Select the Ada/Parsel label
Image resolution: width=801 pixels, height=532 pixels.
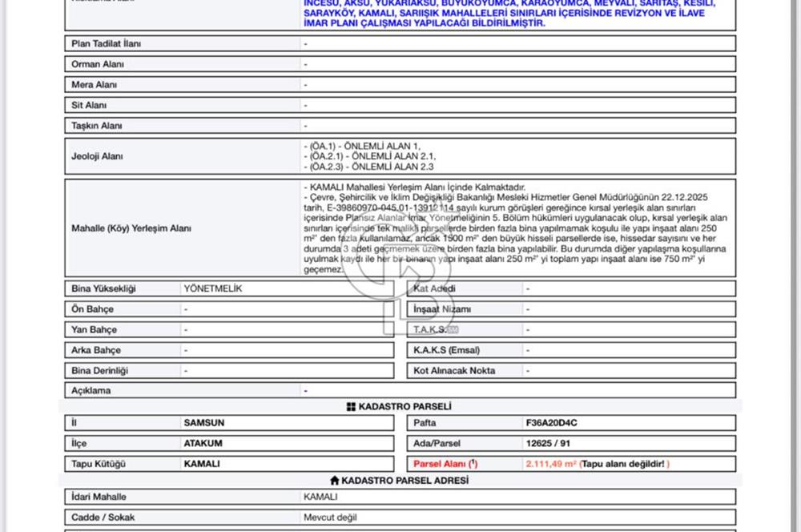pyautogui.click(x=437, y=444)
